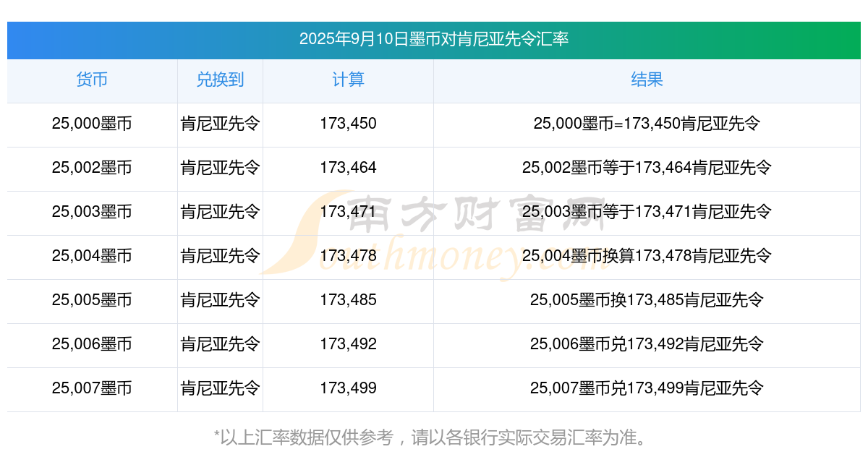Click 肯尼亚先令 in the 25,000墨币 row

[220, 124]
